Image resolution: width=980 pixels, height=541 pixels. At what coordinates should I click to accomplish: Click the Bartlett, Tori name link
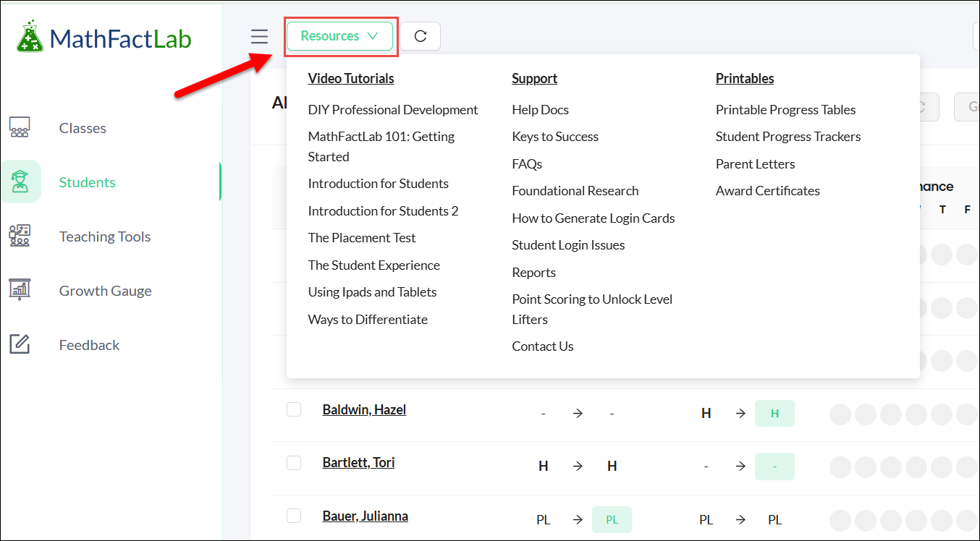tap(358, 463)
